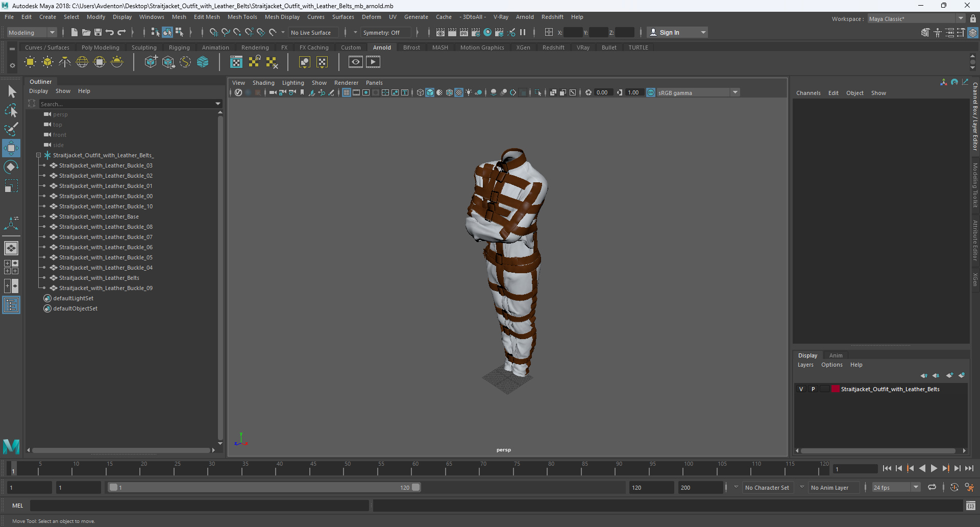Viewport: 980px width, 527px height.
Task: Open the Workspace Maya Classic dropdown
Action: click(917, 18)
